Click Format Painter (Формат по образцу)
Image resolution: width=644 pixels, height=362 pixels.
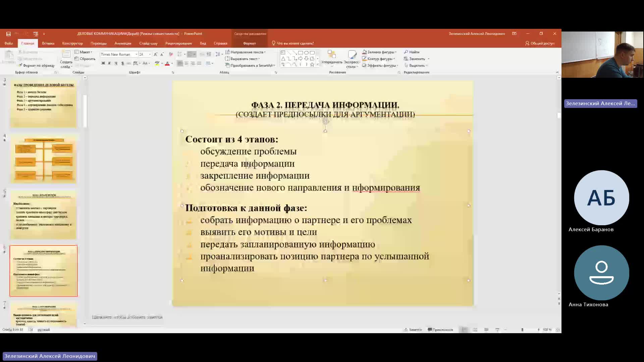pos(36,65)
